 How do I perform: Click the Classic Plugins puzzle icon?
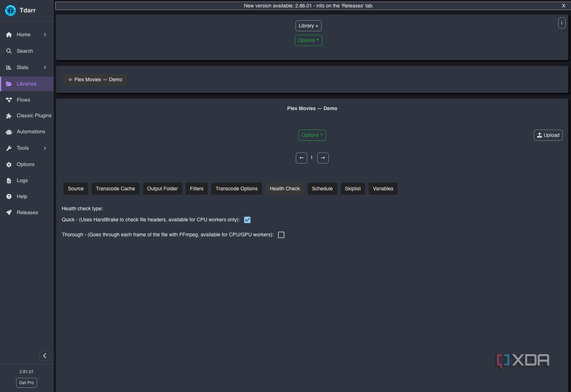tap(9, 115)
